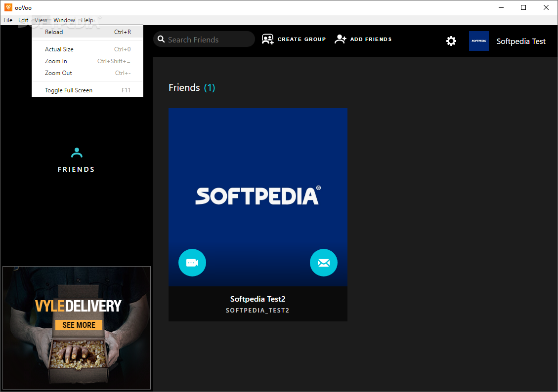Click the Softpedia Test username
The width and height of the screenshot is (558, 392).
[520, 41]
